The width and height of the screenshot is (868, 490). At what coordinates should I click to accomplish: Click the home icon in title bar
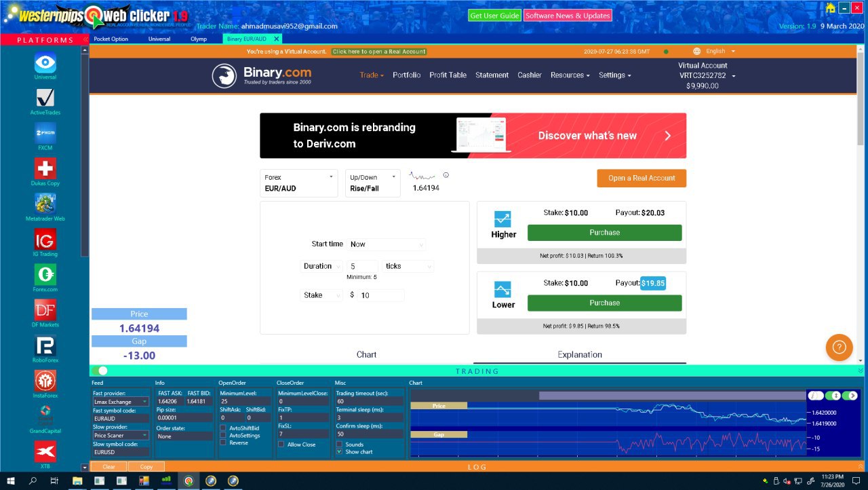click(x=830, y=8)
